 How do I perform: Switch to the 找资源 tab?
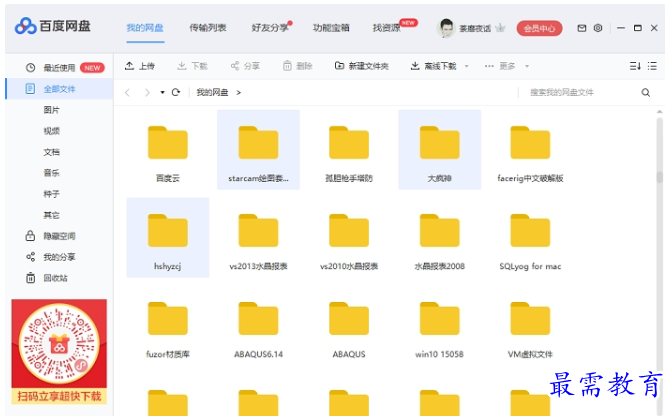[386, 28]
